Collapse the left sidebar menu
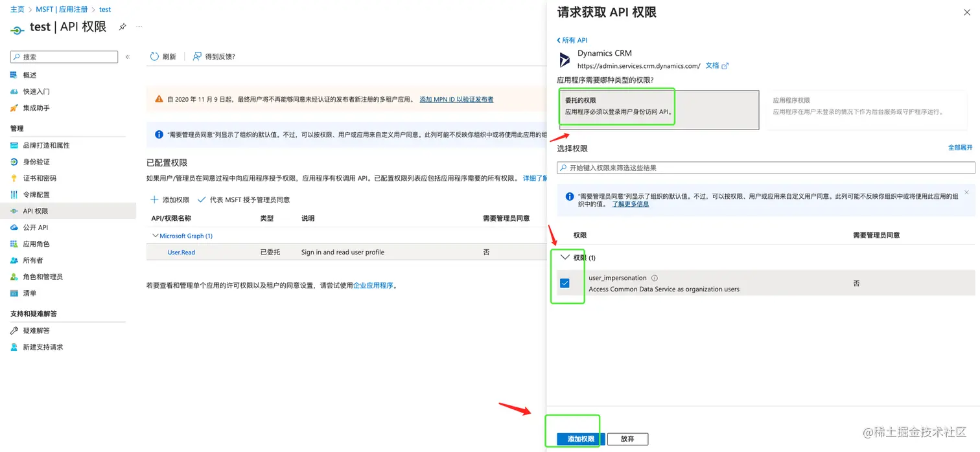 [128, 57]
